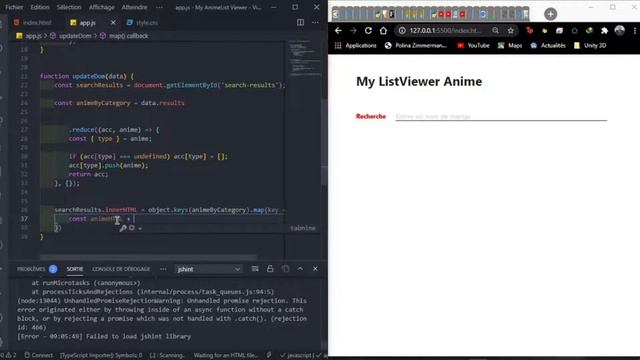The height and width of the screenshot is (360, 640).
Task: Click the app.js breadcrumb item
Action: pos(33,36)
